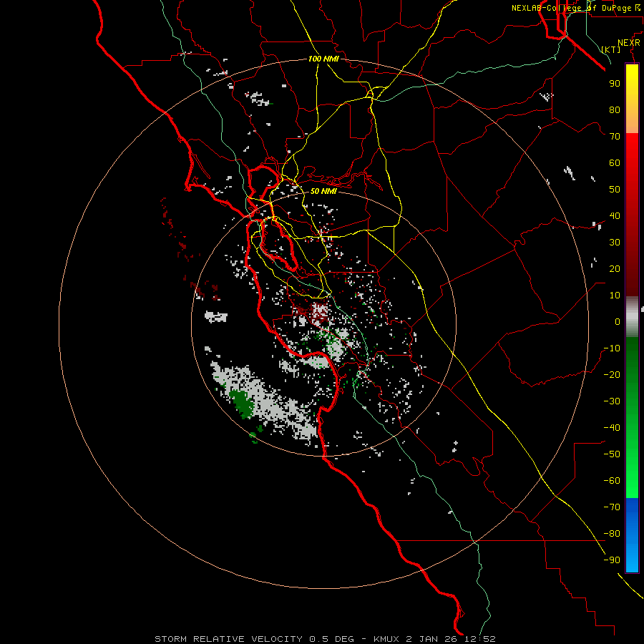644x644 pixels.
Task: Select the 70 value on the velocity scale
Action: (x=615, y=137)
